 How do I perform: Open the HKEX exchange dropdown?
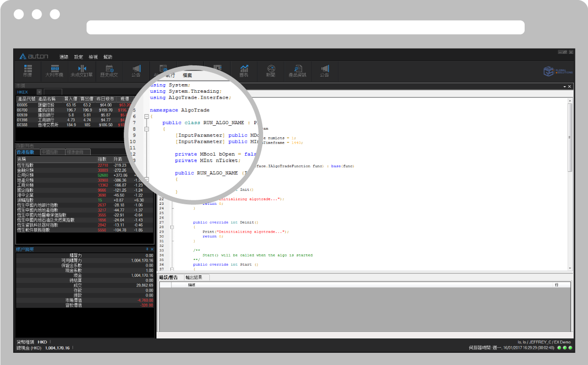click(40, 92)
